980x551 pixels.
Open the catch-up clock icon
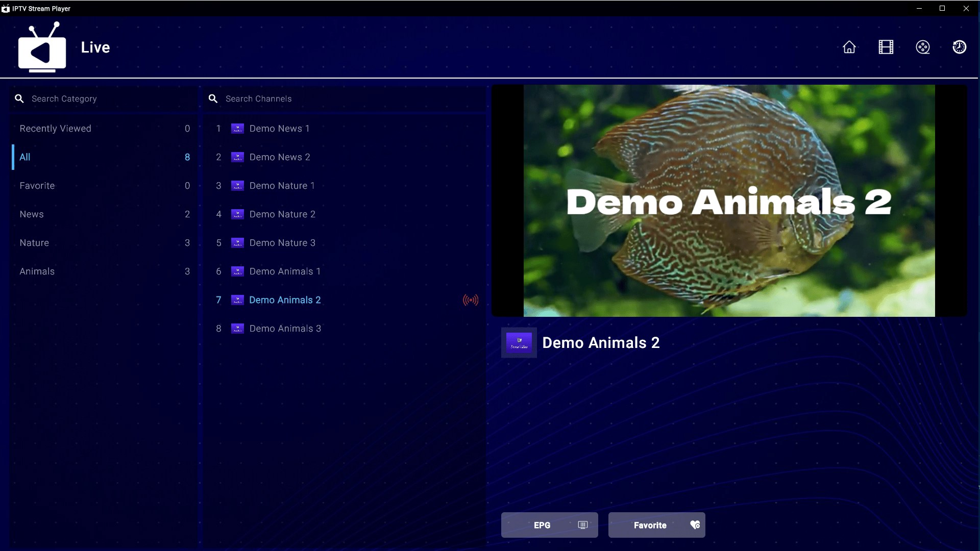[x=960, y=47]
